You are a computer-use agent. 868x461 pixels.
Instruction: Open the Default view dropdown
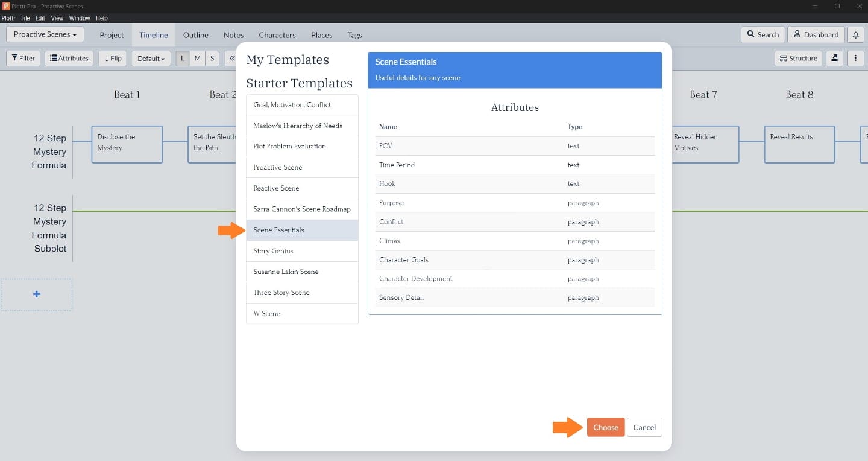point(151,59)
